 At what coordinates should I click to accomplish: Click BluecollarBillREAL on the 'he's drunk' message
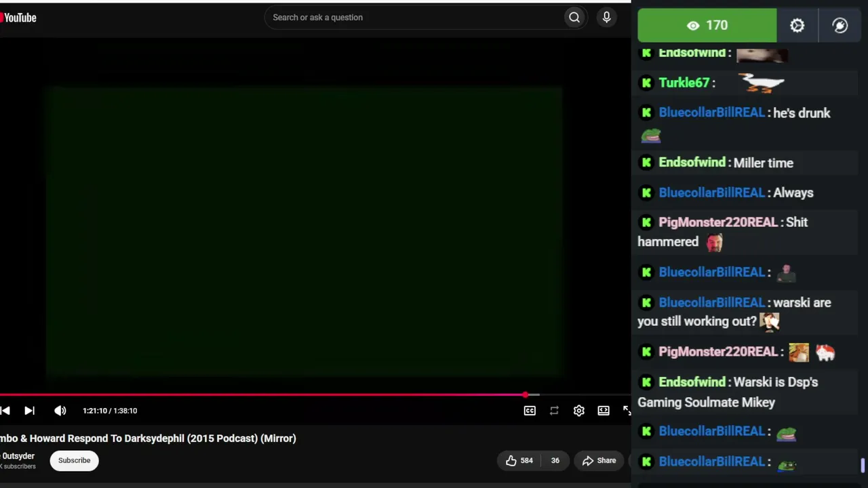tap(712, 113)
